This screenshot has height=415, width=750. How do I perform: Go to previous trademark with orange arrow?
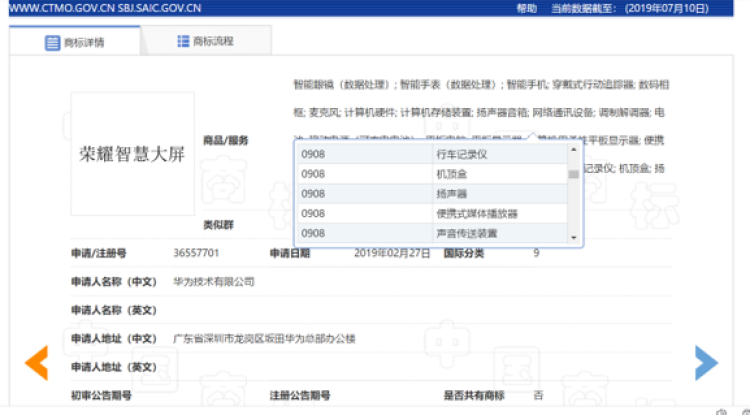coord(37,363)
